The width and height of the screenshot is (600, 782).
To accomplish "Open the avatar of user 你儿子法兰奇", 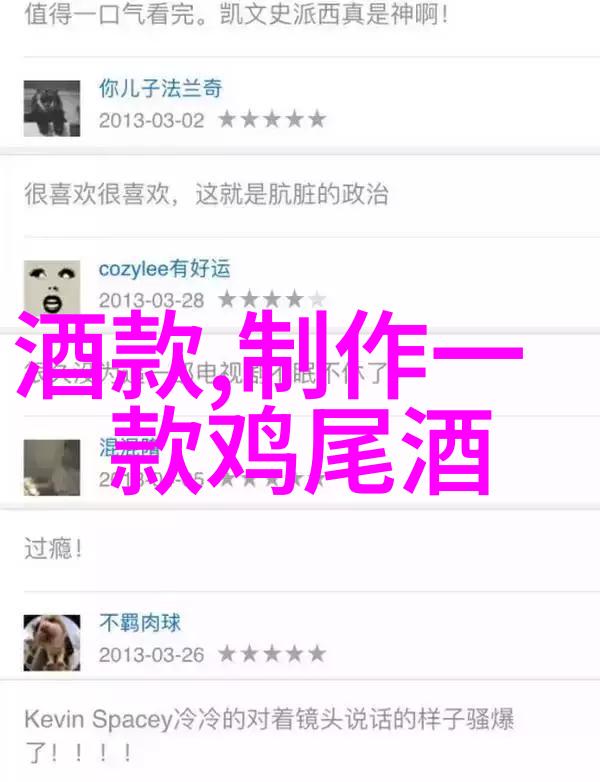I will 52,108.
